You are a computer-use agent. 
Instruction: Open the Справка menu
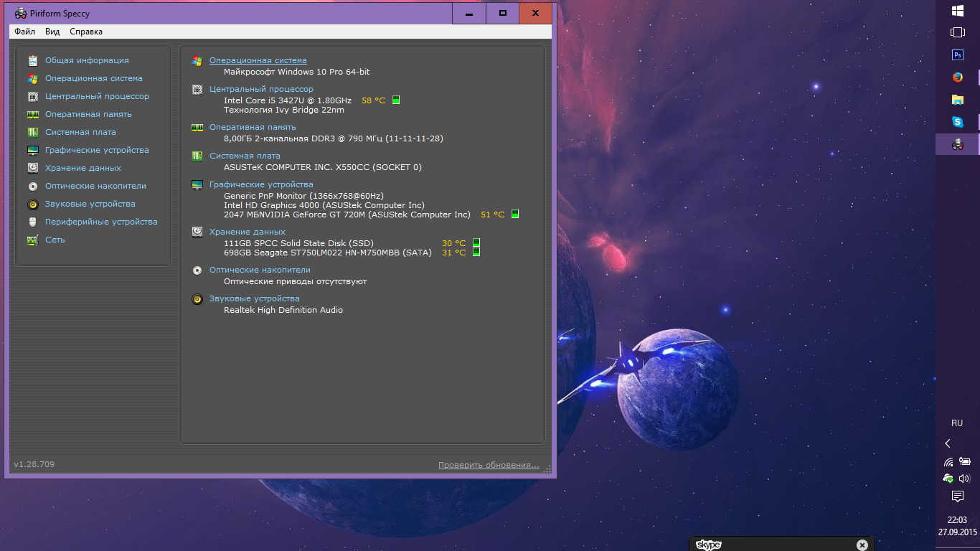(86, 32)
